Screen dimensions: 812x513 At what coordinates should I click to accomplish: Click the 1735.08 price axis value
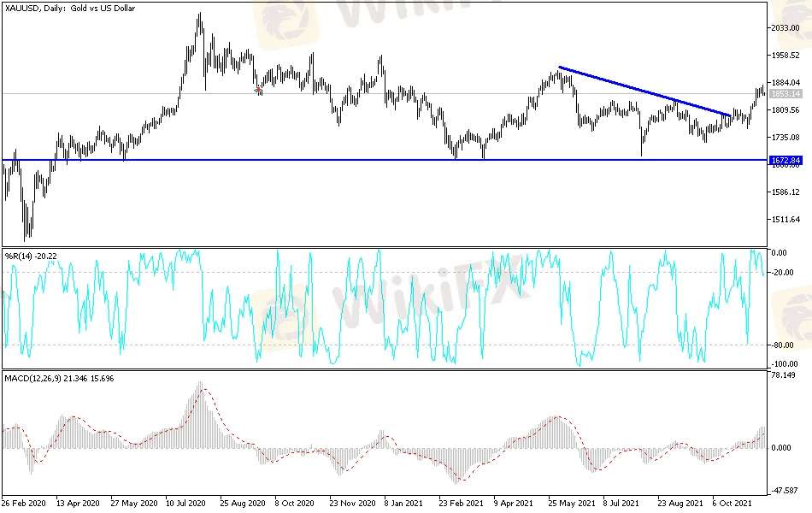pos(786,138)
